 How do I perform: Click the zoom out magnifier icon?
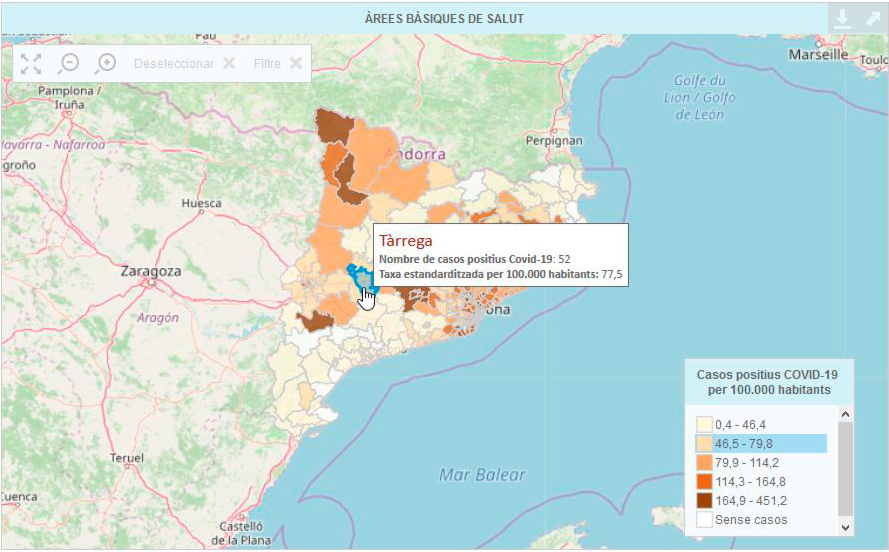[x=68, y=64]
